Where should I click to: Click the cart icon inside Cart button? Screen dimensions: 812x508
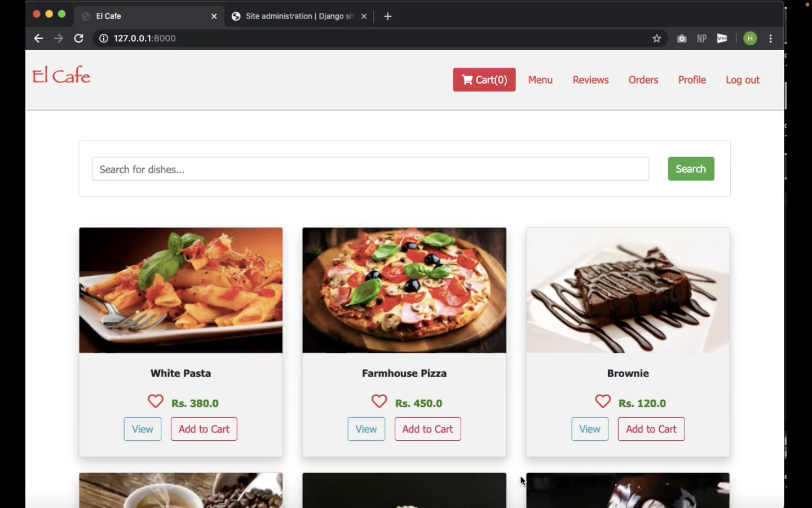(x=467, y=80)
